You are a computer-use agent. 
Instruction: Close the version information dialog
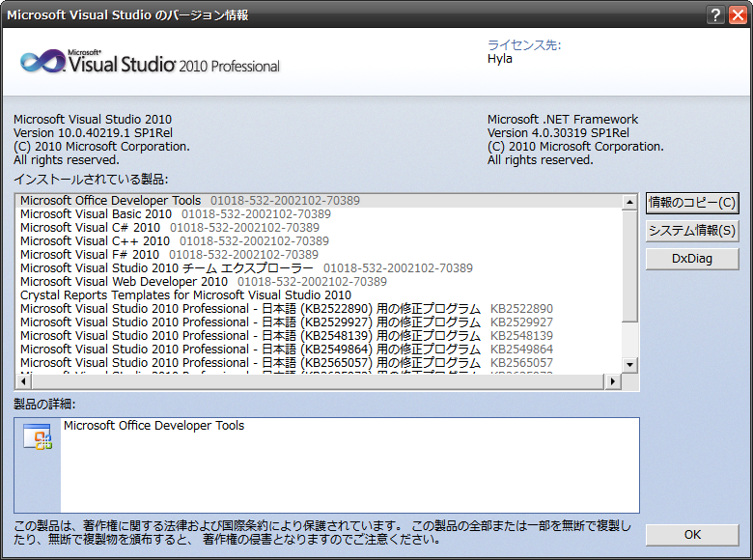(738, 14)
